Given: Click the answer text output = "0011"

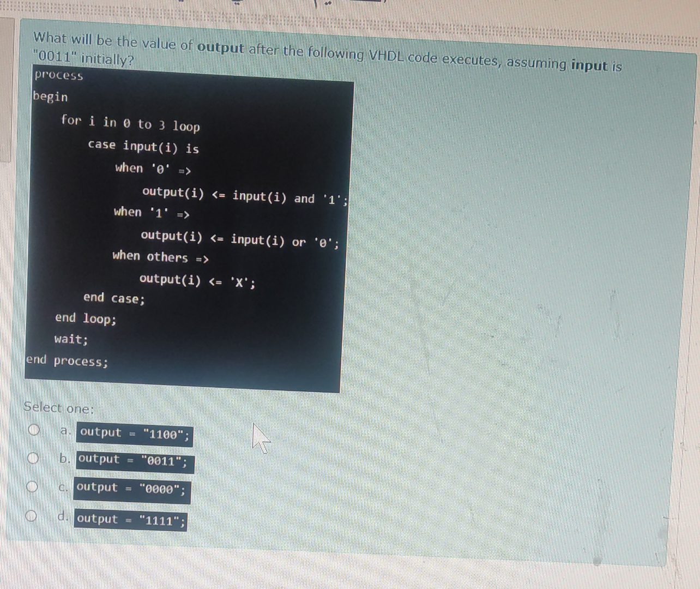Looking at the screenshot, I should coord(134,462).
